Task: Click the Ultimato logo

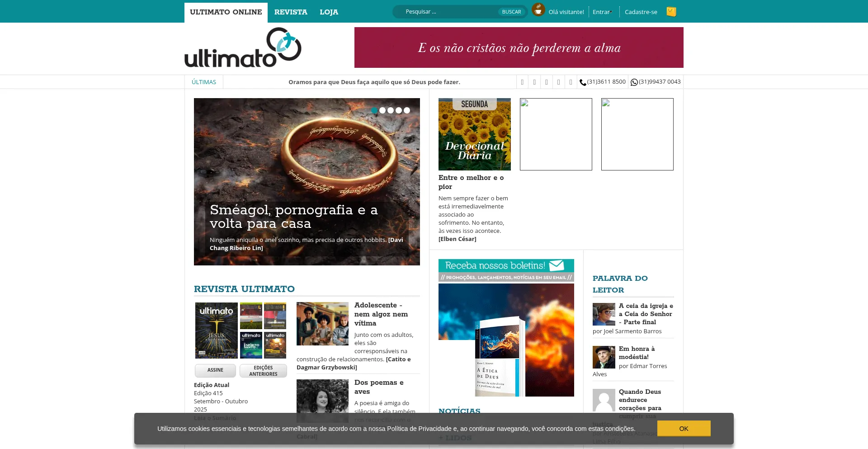Action: coord(243,47)
